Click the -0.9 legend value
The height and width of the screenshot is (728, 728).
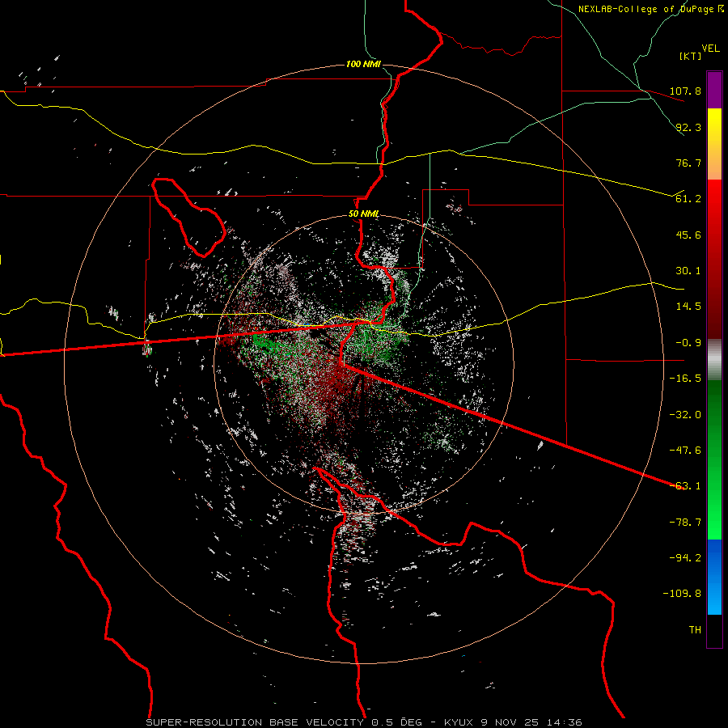click(688, 343)
